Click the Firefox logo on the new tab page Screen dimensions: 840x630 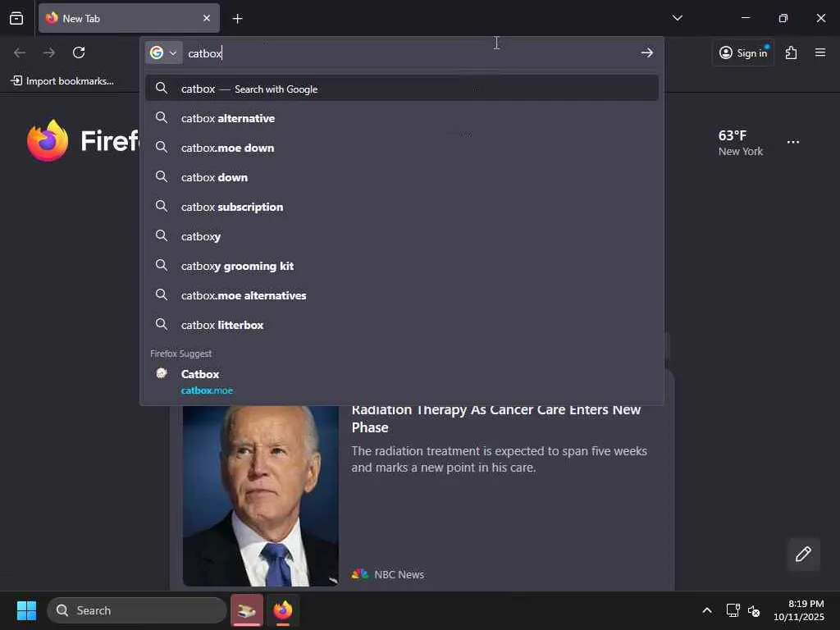[x=48, y=140]
